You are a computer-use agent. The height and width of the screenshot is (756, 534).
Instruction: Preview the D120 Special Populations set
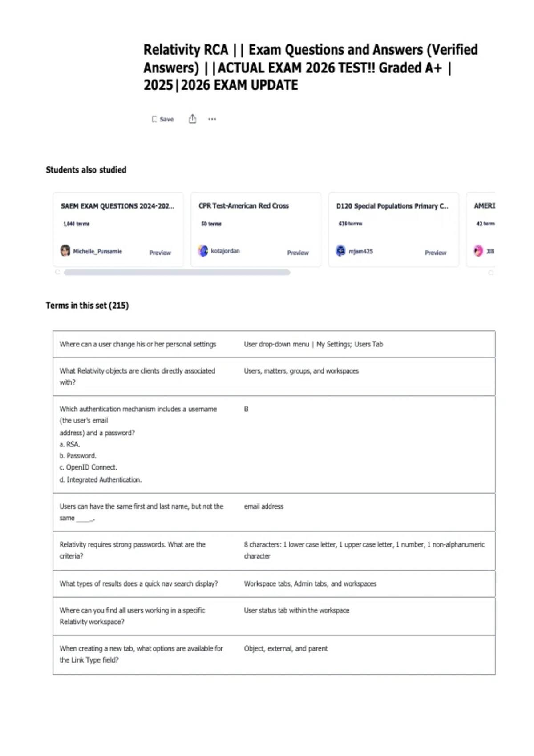coord(435,253)
